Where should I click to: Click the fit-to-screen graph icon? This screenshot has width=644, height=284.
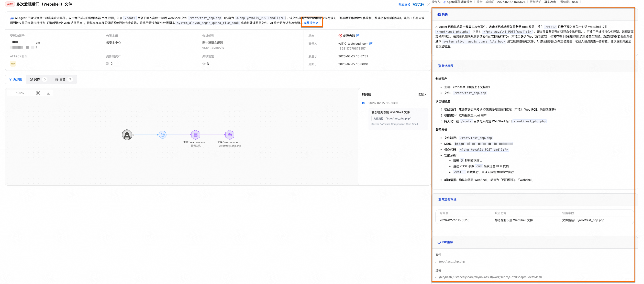(x=38, y=93)
